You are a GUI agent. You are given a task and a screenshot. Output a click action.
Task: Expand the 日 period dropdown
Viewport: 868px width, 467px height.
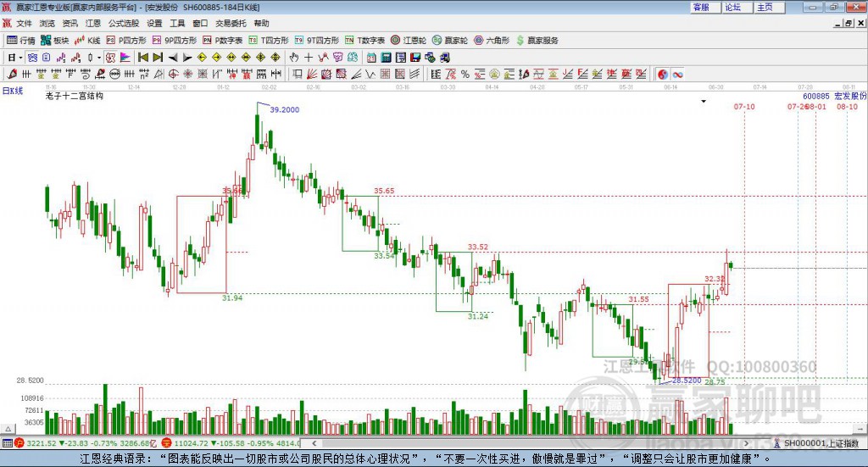coord(20,58)
